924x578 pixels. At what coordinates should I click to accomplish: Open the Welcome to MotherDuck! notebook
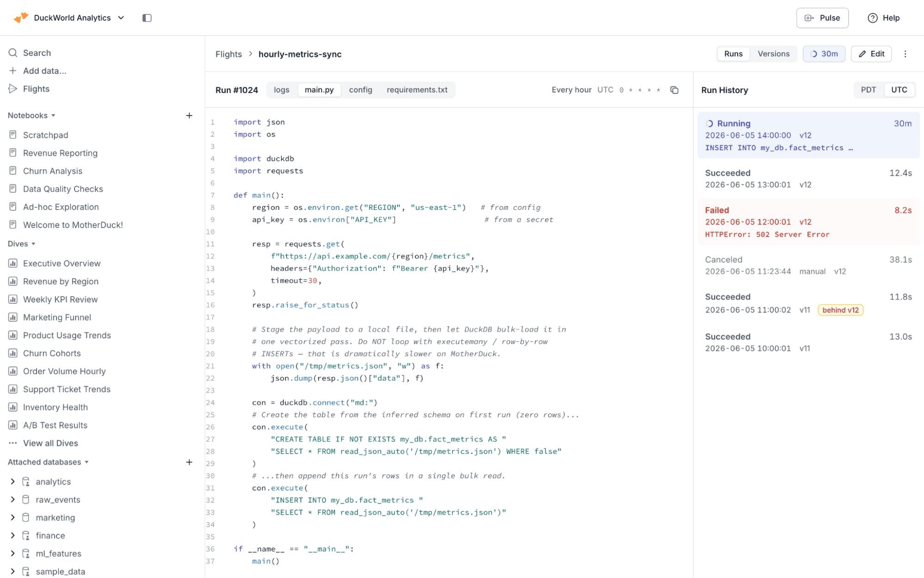[73, 225]
